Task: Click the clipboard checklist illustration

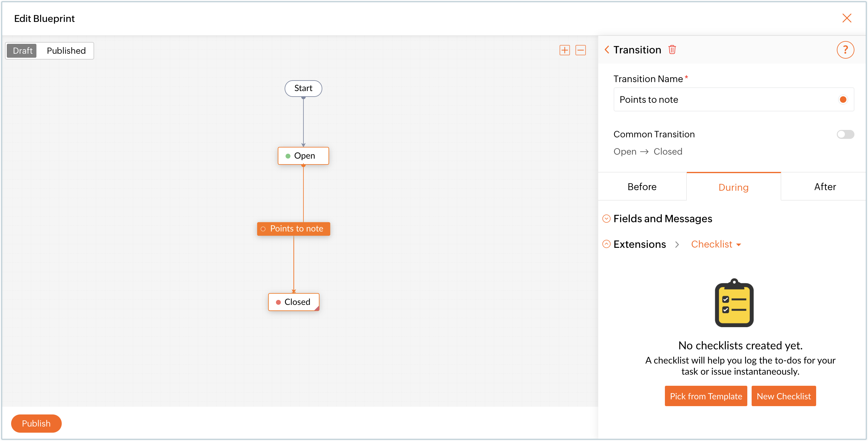Action: (x=734, y=303)
